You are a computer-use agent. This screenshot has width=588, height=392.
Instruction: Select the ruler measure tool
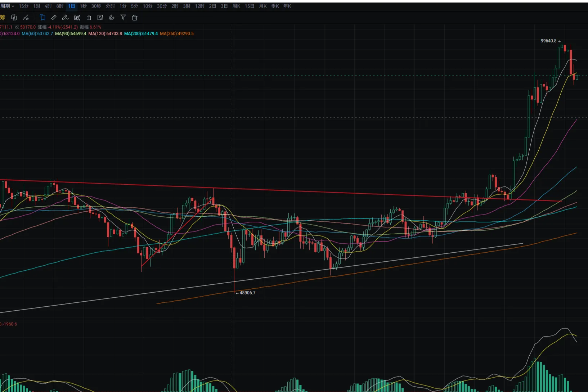click(x=54, y=17)
